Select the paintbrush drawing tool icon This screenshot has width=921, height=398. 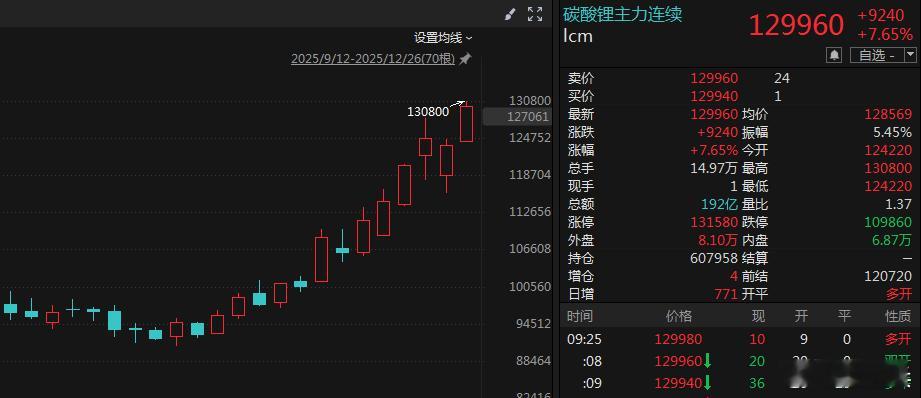510,15
